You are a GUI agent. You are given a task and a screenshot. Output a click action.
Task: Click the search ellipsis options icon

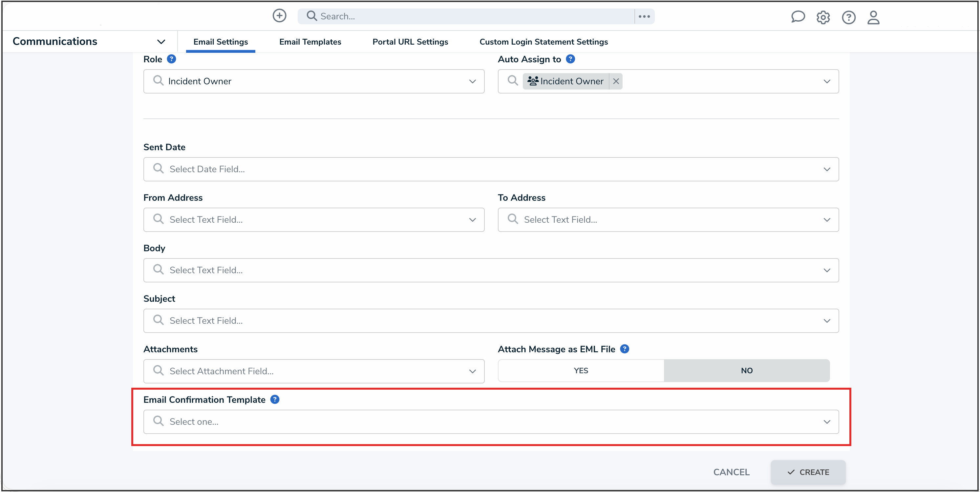tap(645, 16)
